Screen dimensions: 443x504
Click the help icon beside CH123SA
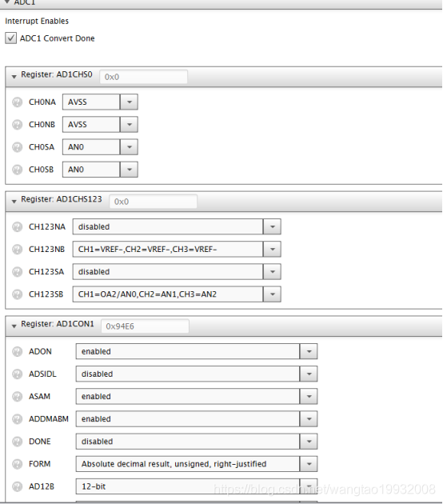(x=17, y=272)
